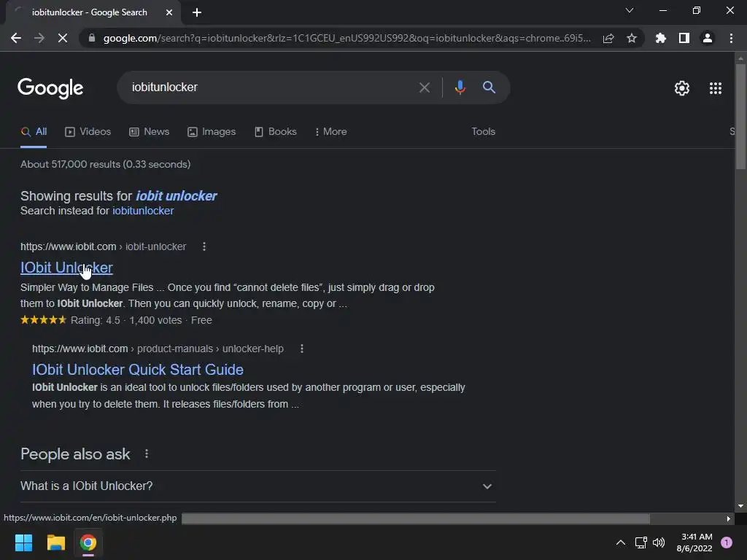Stop loading the page
Viewport: 747px width, 560px height.
coord(63,38)
